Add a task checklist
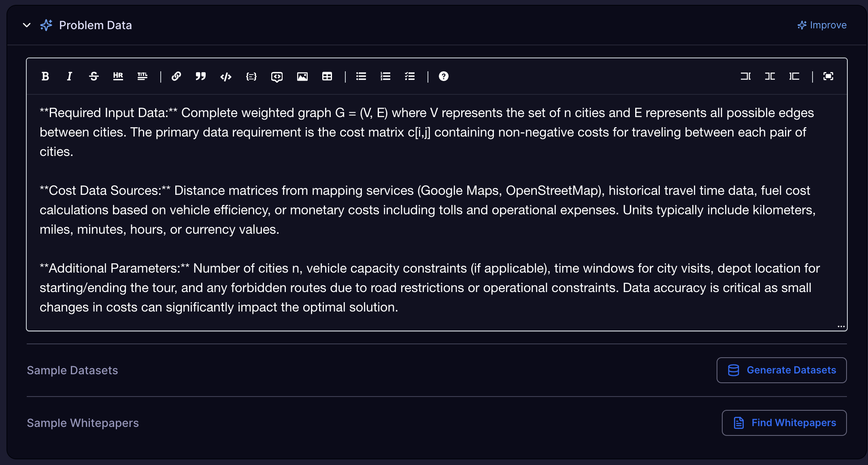The width and height of the screenshot is (868, 465). [x=410, y=76]
